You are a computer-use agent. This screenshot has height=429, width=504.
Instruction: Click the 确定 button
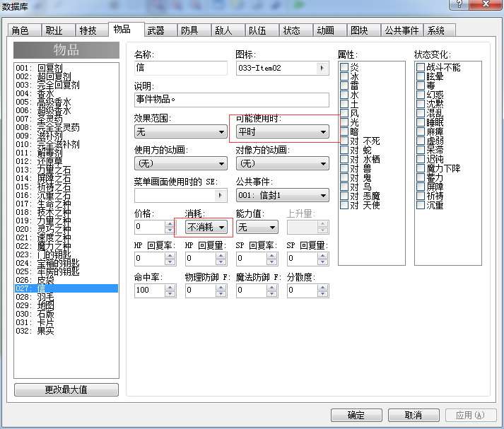(x=356, y=415)
